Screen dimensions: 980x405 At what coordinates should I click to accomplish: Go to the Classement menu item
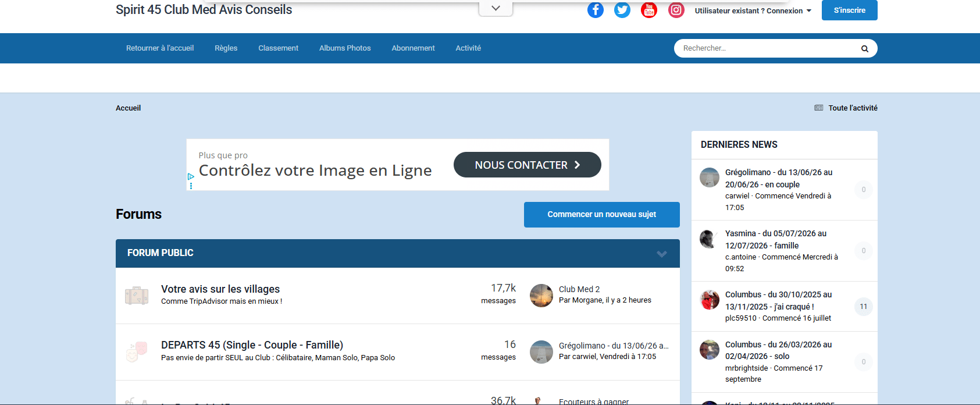click(x=278, y=48)
